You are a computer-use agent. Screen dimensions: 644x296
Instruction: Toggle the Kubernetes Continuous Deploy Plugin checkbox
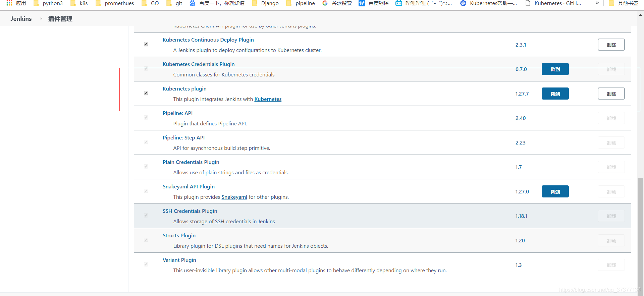click(x=146, y=44)
